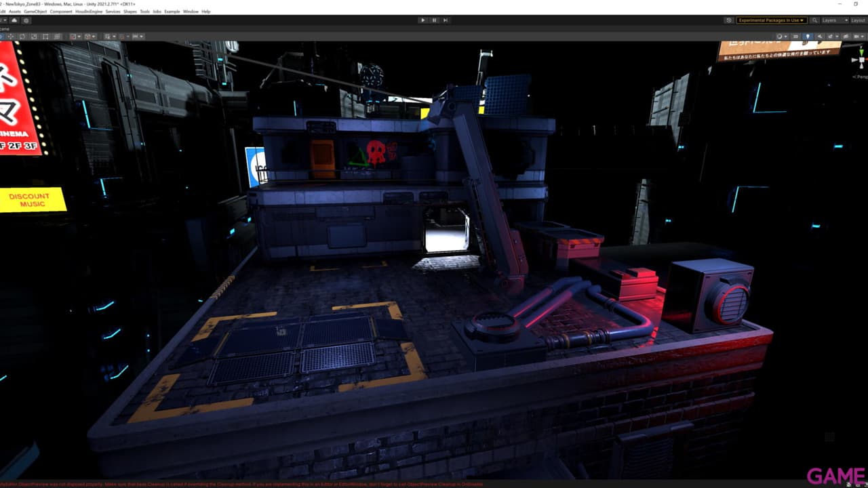The width and height of the screenshot is (868, 488).
Task: Open the Window menu
Action: [x=191, y=12]
